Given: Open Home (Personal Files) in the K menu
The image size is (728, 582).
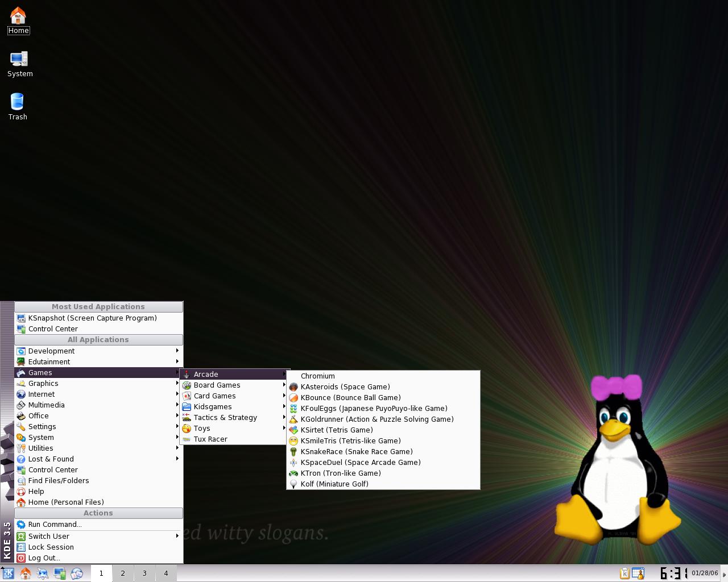Looking at the screenshot, I should (x=98, y=502).
